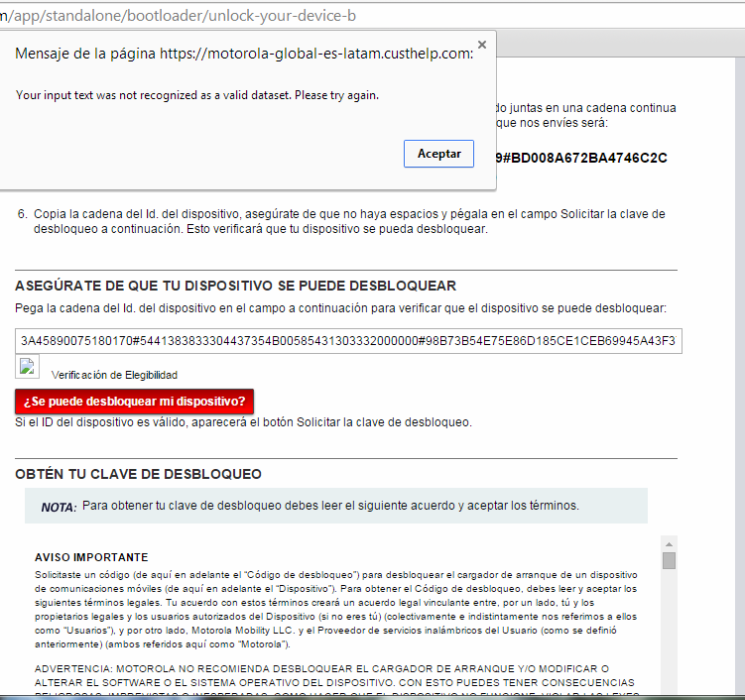This screenshot has height=700, width=745.
Task: Focus the device ID string input field
Action: 347,341
